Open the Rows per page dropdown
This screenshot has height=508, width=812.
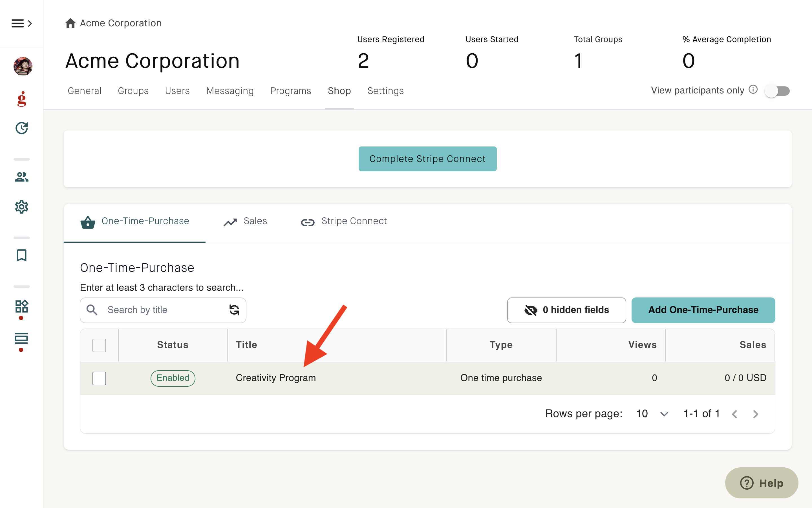pos(652,413)
